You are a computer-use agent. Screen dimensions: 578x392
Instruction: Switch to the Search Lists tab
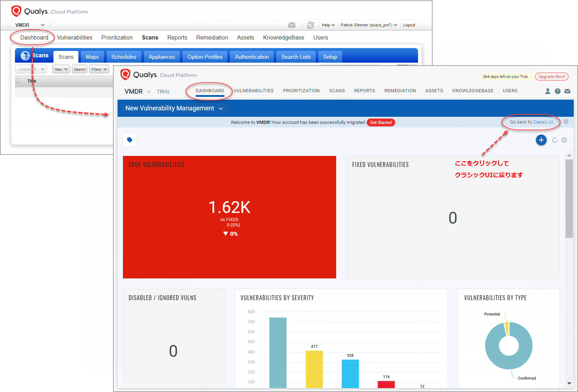[x=296, y=57]
